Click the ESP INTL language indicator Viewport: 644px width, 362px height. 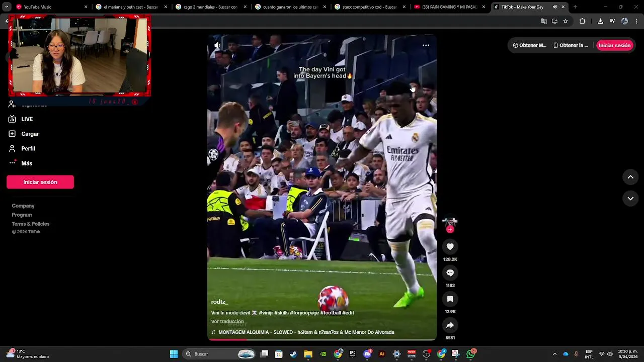[589, 354]
